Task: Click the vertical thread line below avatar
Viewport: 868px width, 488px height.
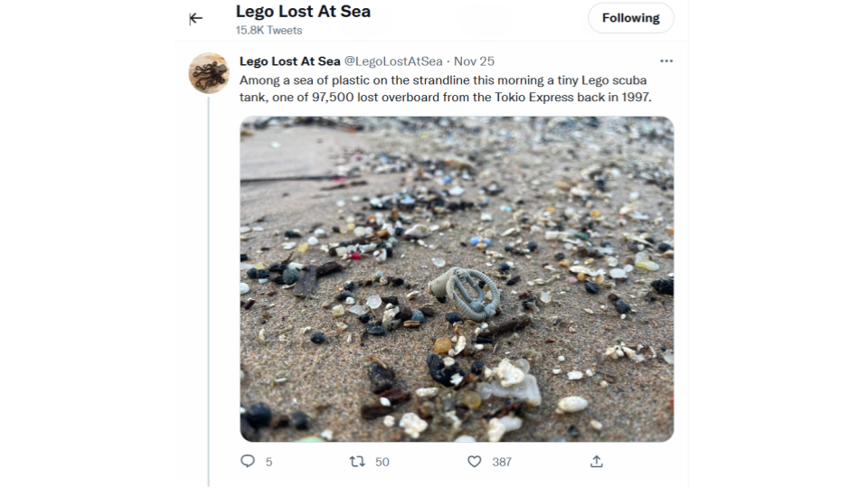Action: point(209,289)
